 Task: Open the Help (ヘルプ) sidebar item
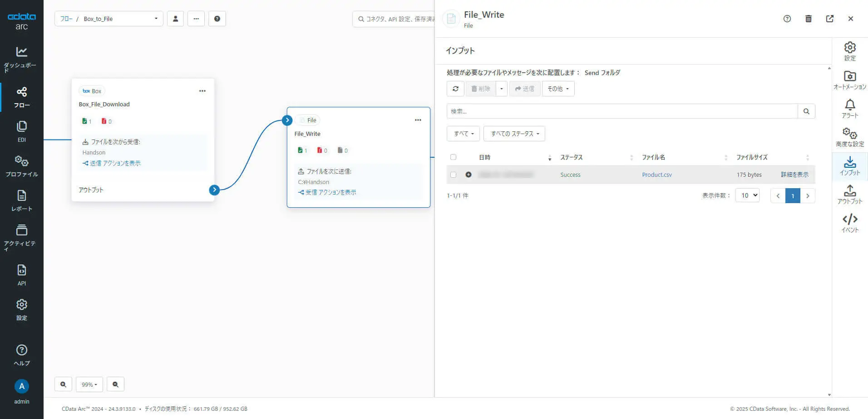tap(21, 355)
